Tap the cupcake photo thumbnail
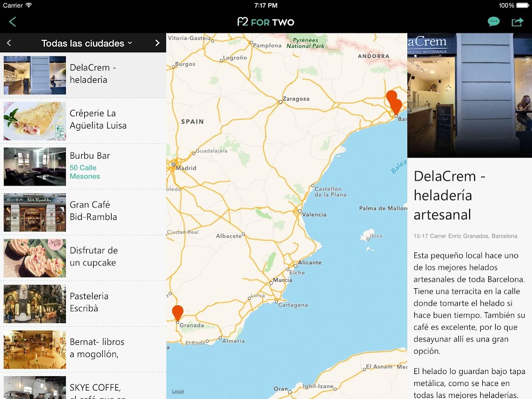This screenshot has width=532, height=399. [x=34, y=258]
